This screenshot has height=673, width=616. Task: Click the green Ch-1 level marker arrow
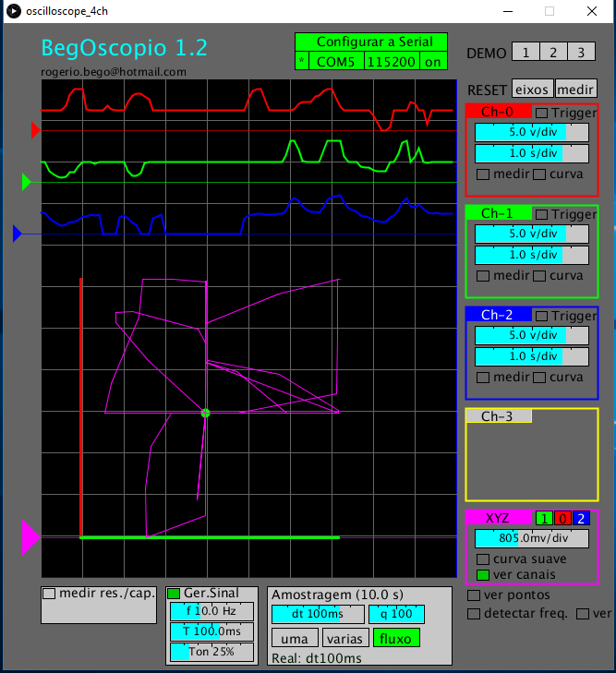point(27,182)
